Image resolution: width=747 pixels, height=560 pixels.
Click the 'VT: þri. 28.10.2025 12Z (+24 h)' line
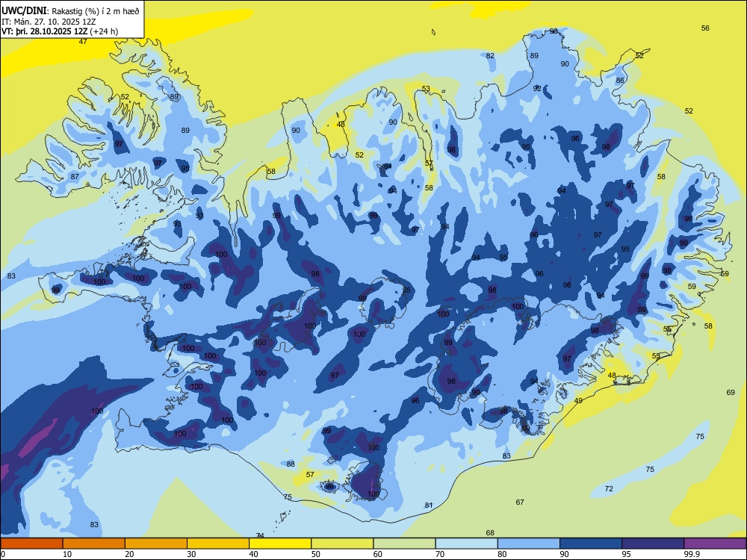60,31
